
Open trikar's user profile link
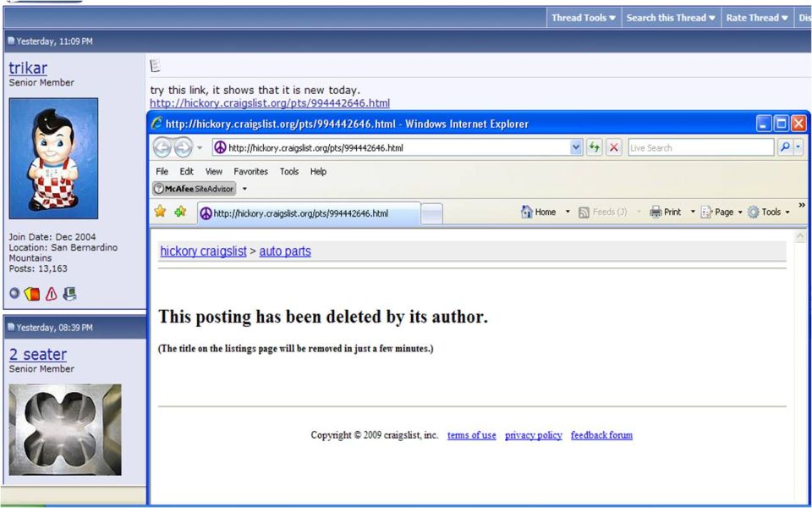tap(28, 68)
